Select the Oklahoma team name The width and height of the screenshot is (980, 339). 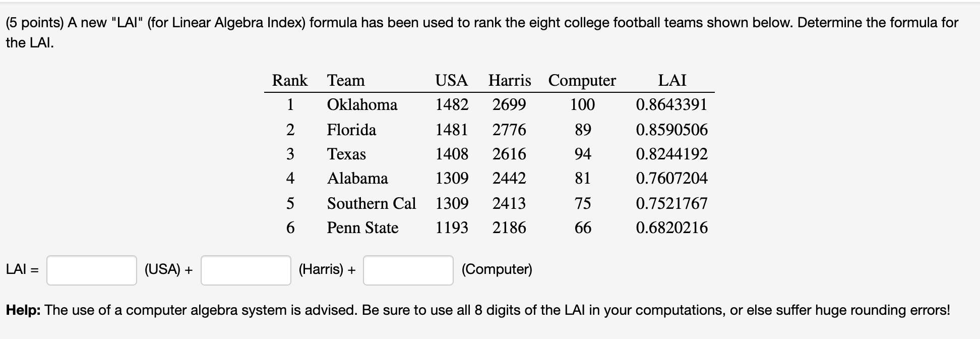[362, 104]
